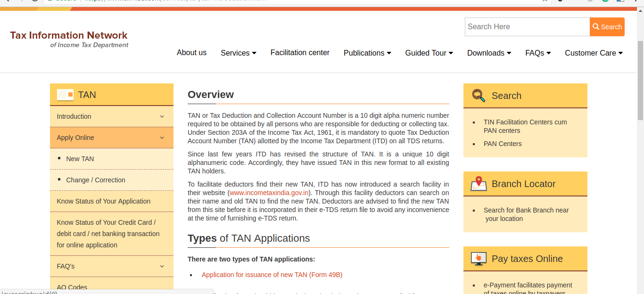The width and height of the screenshot is (644, 294).
Task: Open the Facilitation center menu item
Action: point(300,53)
